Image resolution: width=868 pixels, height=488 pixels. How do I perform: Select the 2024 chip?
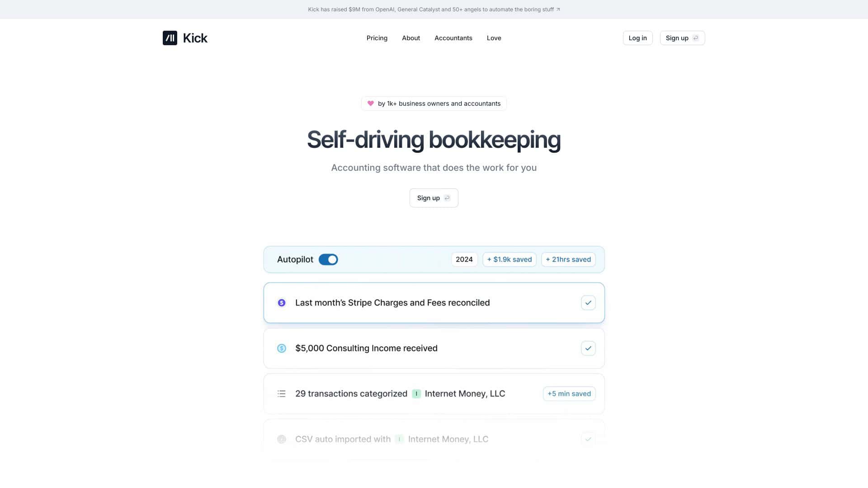(464, 259)
